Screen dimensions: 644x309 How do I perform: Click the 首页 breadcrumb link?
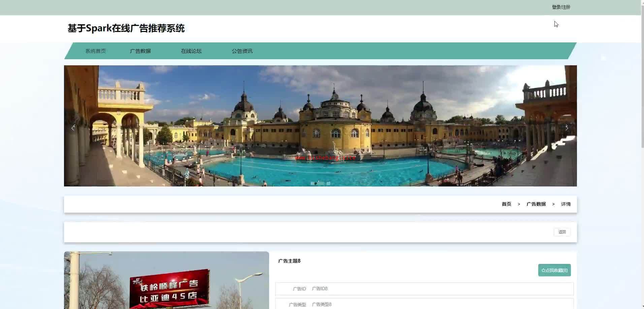point(507,204)
